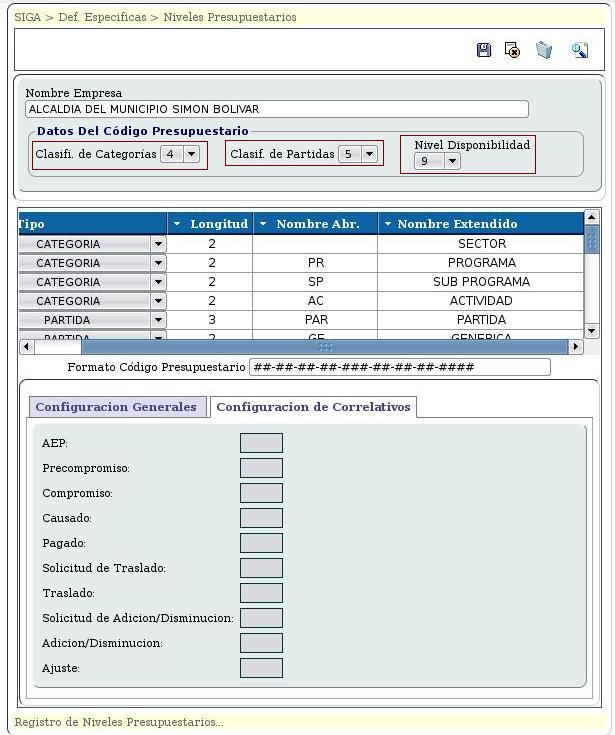The width and height of the screenshot is (615, 735).
Task: Click the Nombre Empresa text field
Action: click(x=276, y=109)
